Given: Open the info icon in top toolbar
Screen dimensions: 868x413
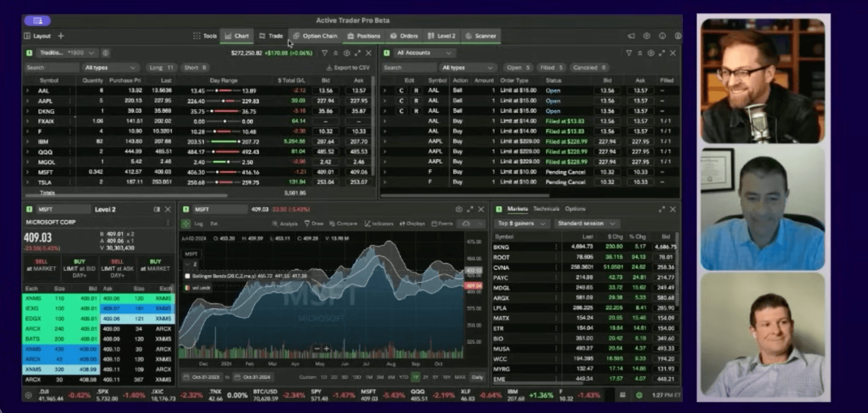Looking at the screenshot, I should [662, 36].
